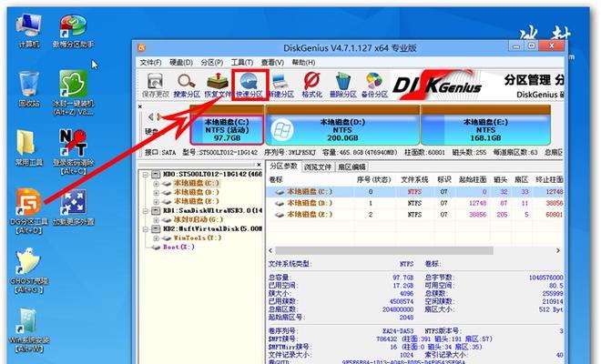Screen dimensions: 601x364
Task: Collapse the RD2:MsftVirtualDisk node
Action: click(146, 229)
